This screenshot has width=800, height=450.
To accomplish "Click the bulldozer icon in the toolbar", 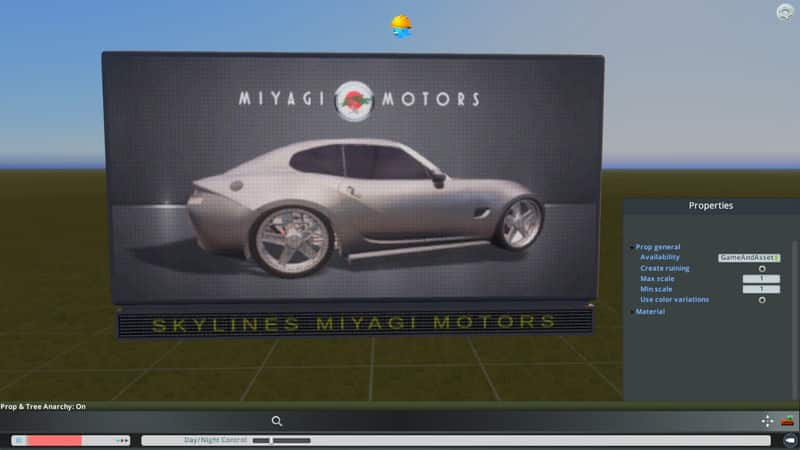I will tap(788, 422).
